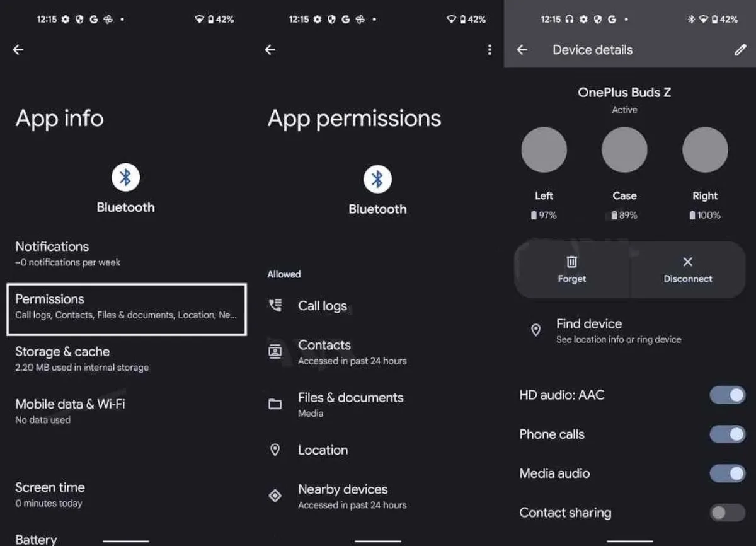Tap the Forget button label

571,279
